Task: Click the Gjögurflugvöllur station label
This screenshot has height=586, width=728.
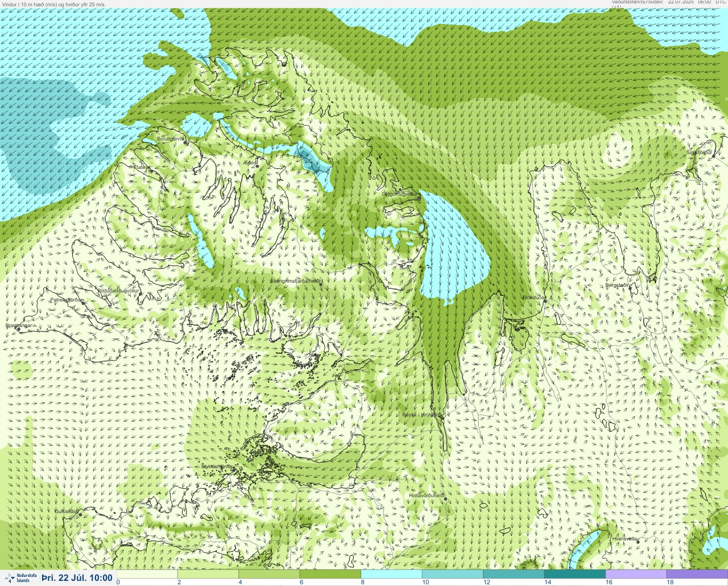Action: pyautogui.click(x=400, y=194)
